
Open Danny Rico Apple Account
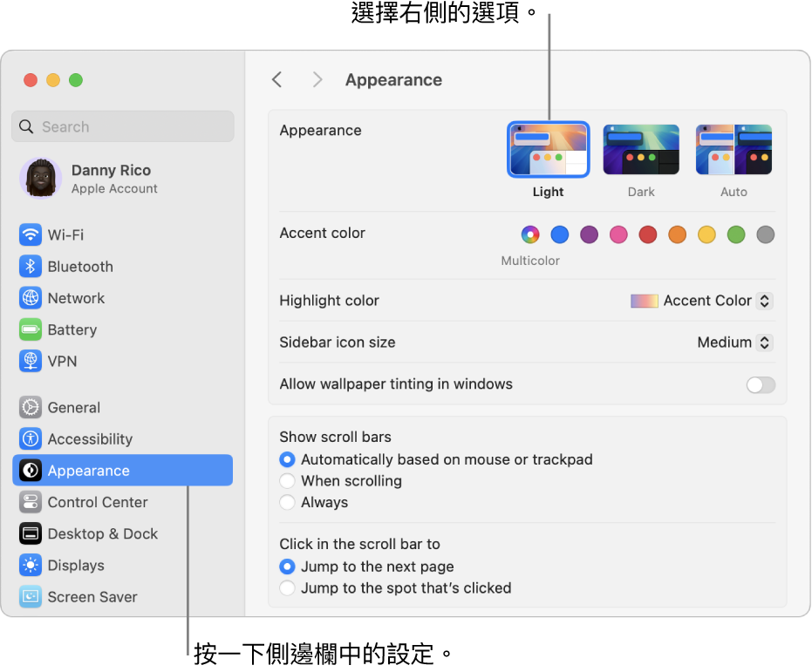click(x=123, y=179)
